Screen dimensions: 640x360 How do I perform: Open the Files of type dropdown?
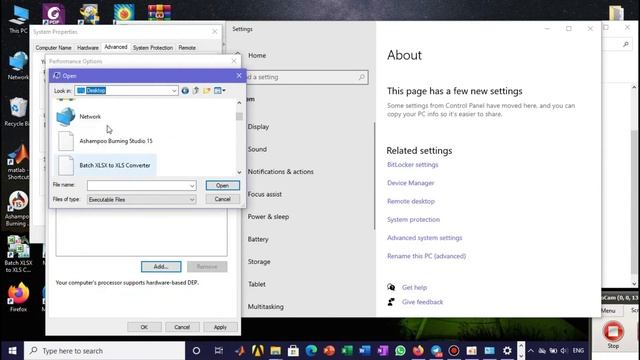click(x=142, y=200)
